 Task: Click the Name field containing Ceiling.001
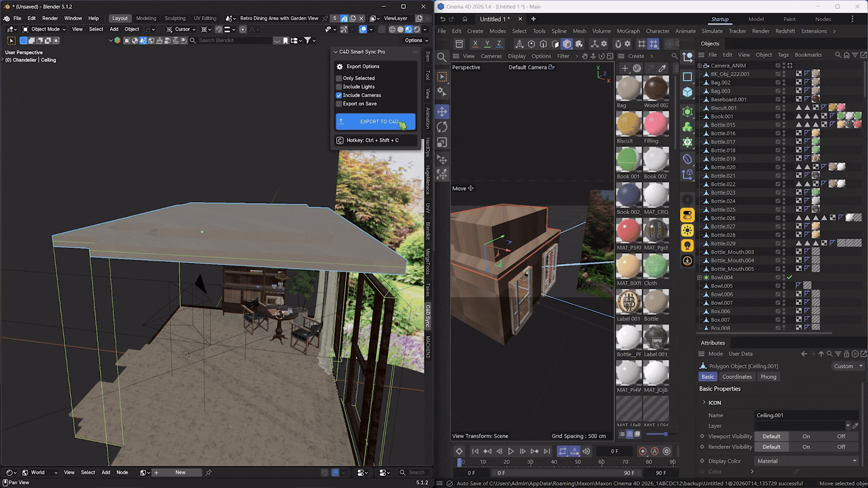806,415
